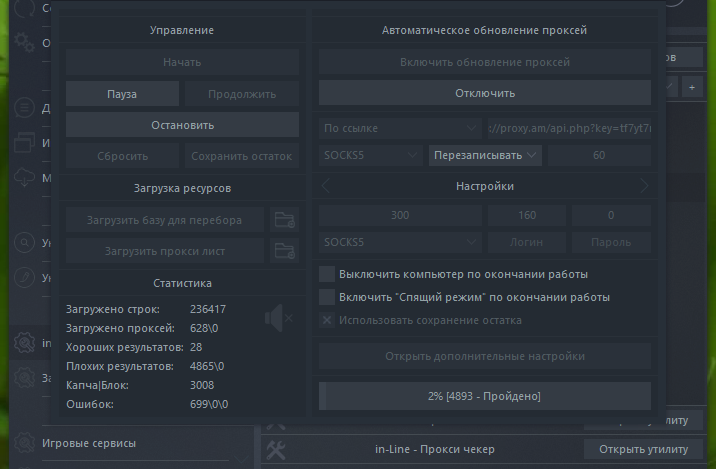Toggle the muted speaker icon in Статистика
The height and width of the screenshot is (469, 716).
pyautogui.click(x=279, y=318)
